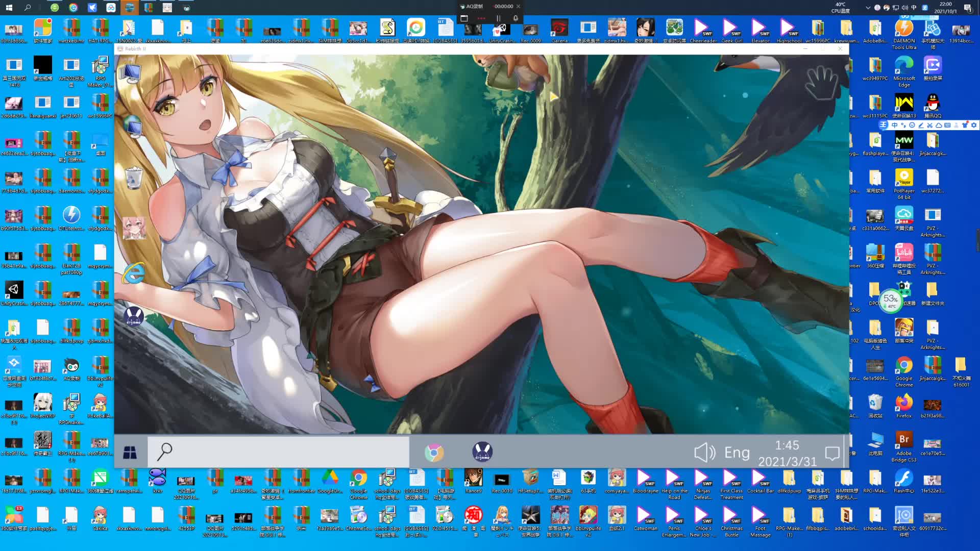980x551 pixels.
Task: Open the in-game drgame rabbit desktop icon
Action: pyautogui.click(x=134, y=316)
